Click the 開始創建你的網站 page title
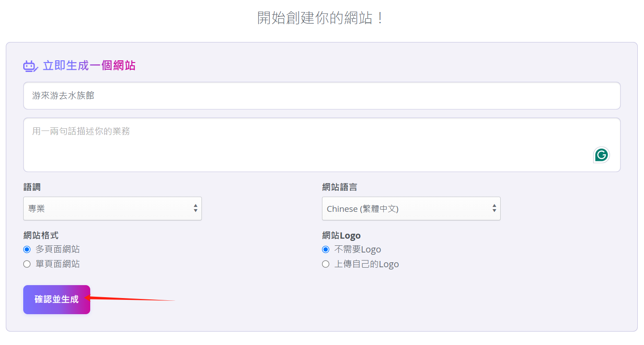The height and width of the screenshot is (345, 644). tap(321, 18)
